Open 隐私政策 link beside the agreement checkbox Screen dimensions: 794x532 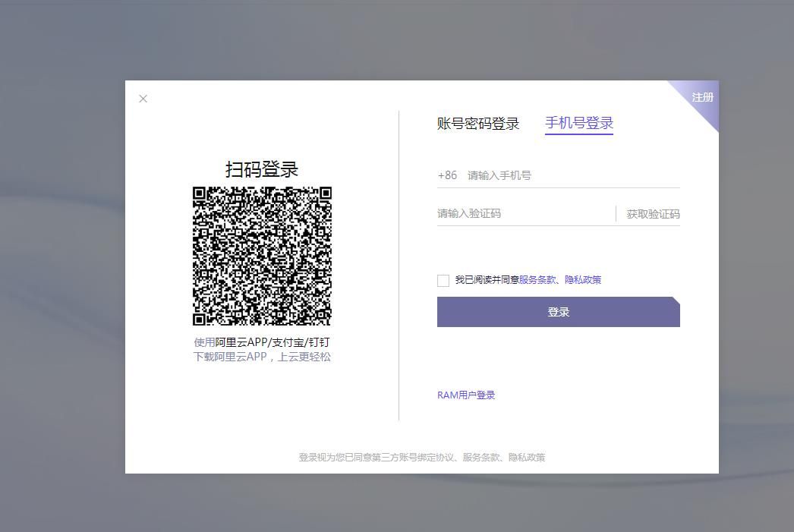coord(583,280)
